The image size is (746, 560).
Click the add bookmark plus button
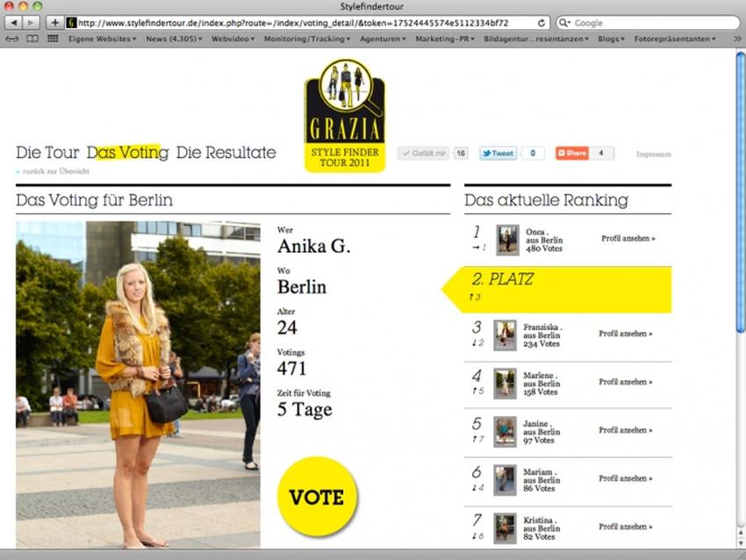(x=54, y=22)
